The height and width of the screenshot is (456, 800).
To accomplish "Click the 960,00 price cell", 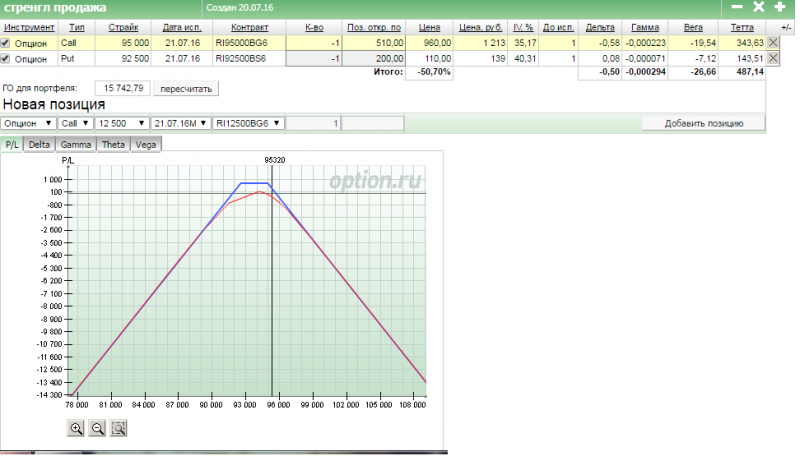I will [x=429, y=43].
